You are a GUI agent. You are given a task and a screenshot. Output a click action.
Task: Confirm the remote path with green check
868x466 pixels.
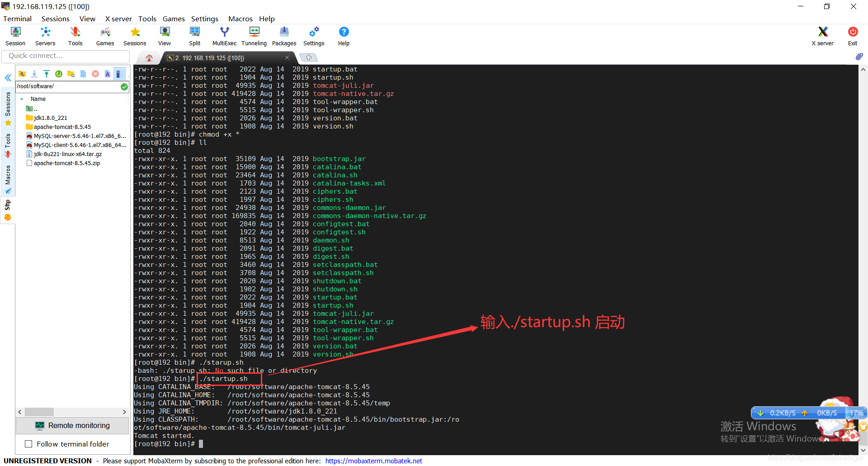pos(124,86)
